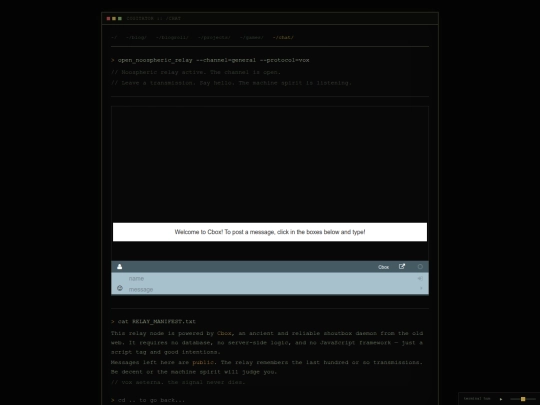Click the 'cat RELAY_MANIFEST.txt' command line
This screenshot has width=540, height=405.
pyautogui.click(x=153, y=321)
